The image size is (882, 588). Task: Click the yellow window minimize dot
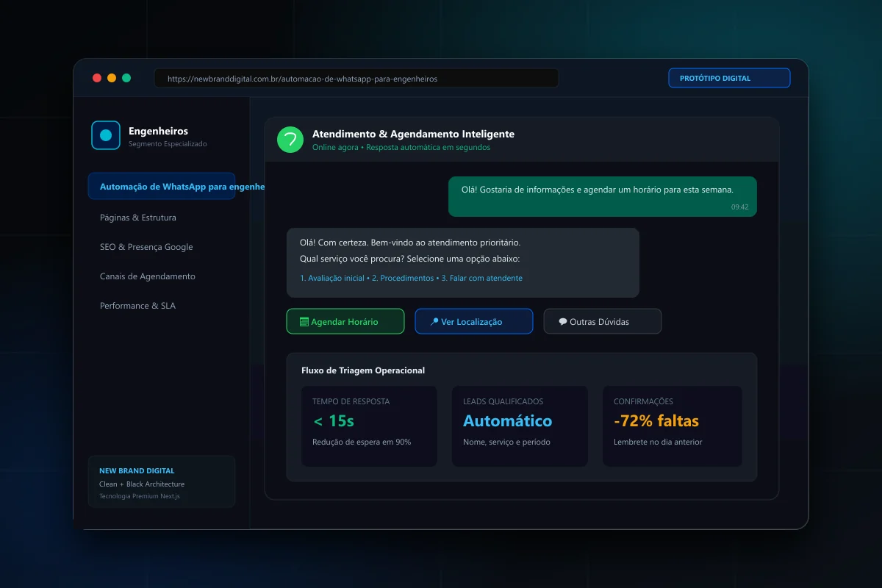pyautogui.click(x=112, y=78)
